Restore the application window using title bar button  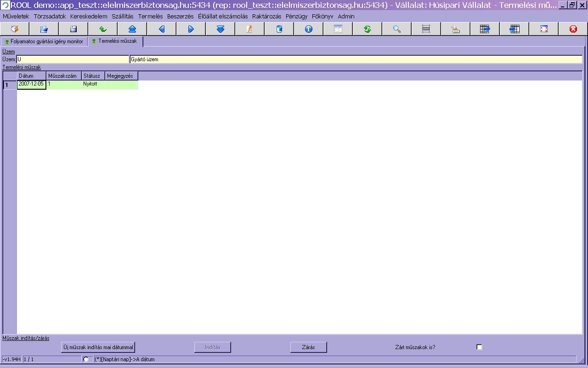[x=572, y=5]
